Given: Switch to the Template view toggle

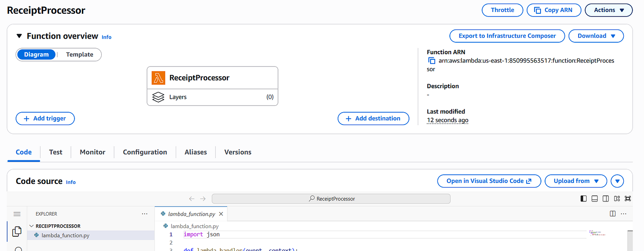Looking at the screenshot, I should [80, 54].
